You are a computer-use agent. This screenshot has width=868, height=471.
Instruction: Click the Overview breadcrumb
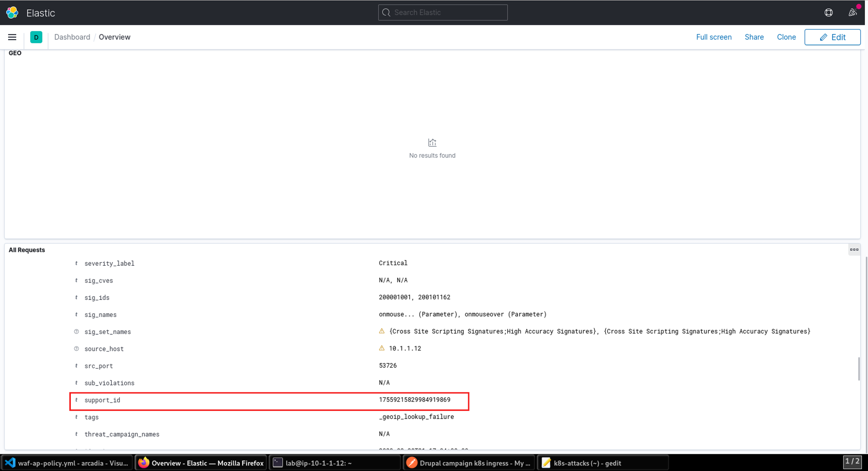pyautogui.click(x=115, y=37)
